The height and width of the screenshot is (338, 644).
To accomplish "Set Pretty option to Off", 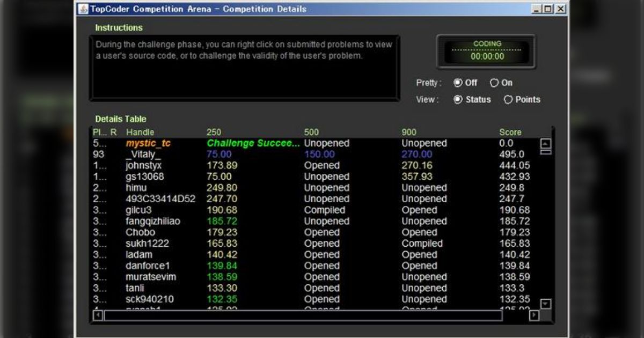I will click(x=458, y=83).
